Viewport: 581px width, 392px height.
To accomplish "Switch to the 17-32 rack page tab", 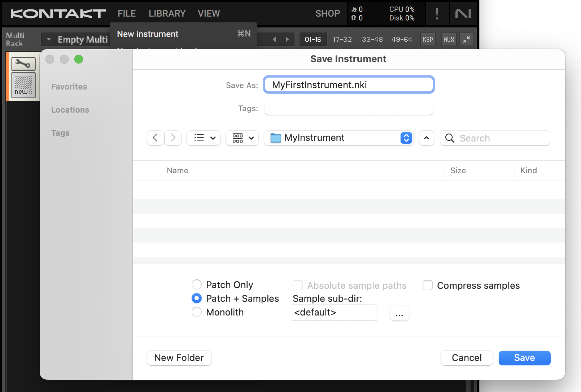I will [x=342, y=39].
